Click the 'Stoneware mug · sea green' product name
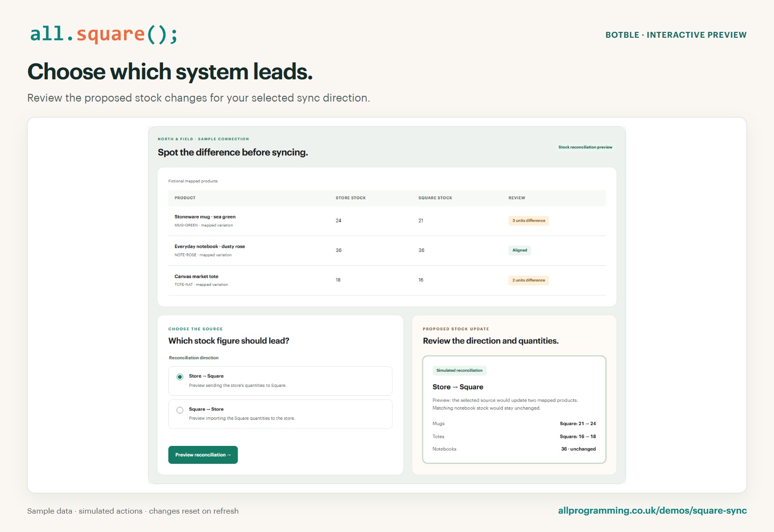Viewport: 774px width, 532px height. click(x=205, y=217)
